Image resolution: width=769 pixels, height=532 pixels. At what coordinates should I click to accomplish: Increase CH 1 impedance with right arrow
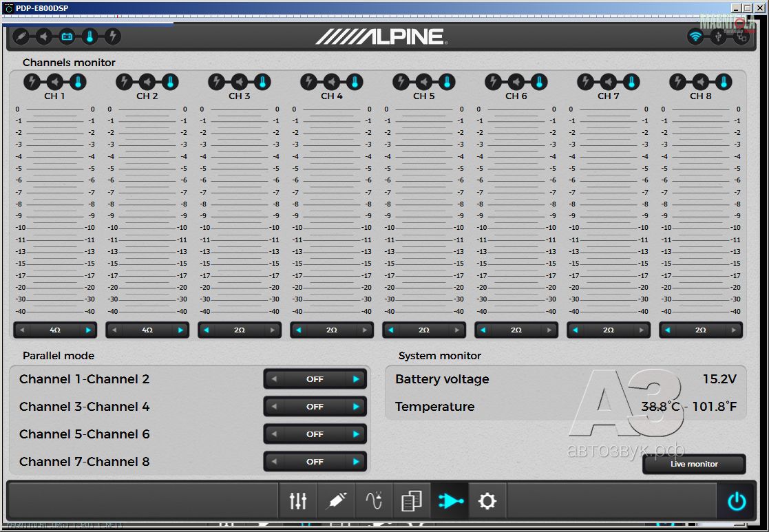coord(88,330)
